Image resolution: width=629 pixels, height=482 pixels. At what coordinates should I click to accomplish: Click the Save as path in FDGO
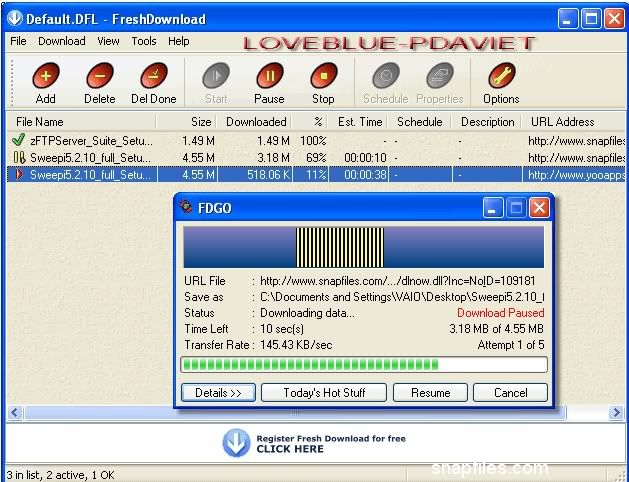402,297
